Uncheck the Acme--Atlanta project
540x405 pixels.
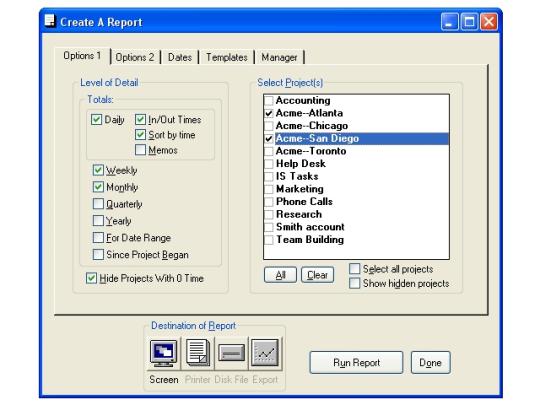pyautogui.click(x=269, y=113)
